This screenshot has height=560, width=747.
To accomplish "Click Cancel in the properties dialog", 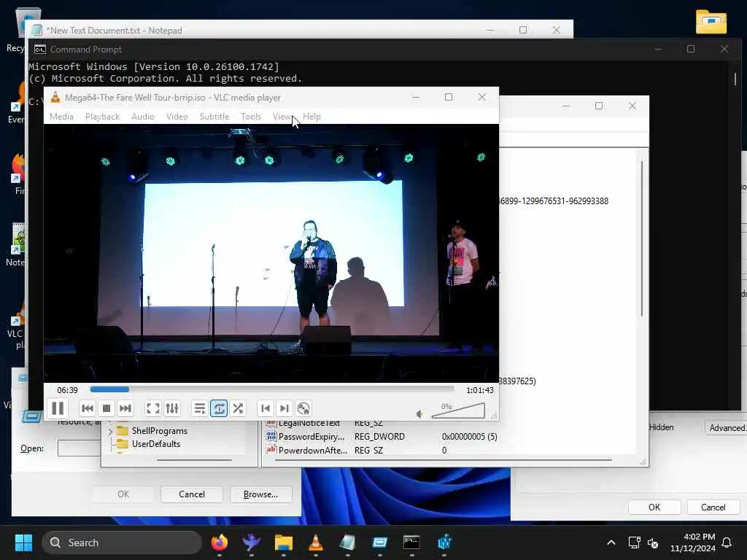I will pyautogui.click(x=713, y=507).
